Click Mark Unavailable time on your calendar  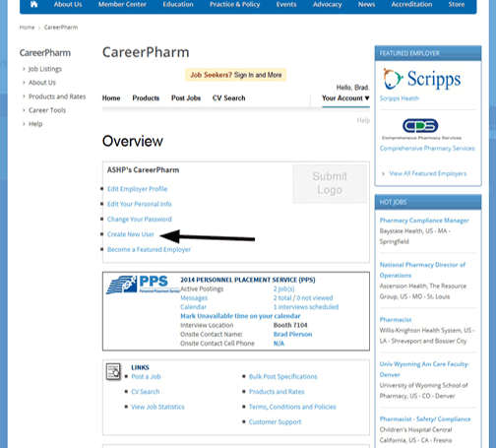240,316
